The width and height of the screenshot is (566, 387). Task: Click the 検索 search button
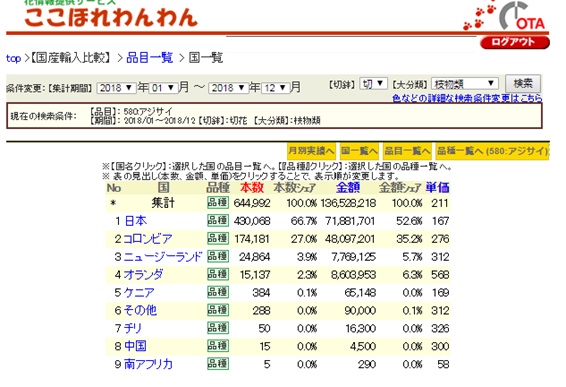[523, 84]
